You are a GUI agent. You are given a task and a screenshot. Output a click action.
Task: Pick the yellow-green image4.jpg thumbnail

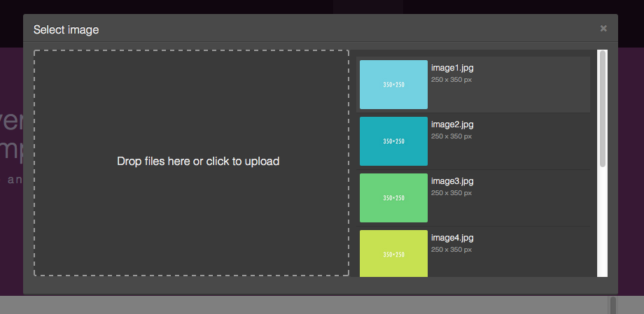pos(393,253)
